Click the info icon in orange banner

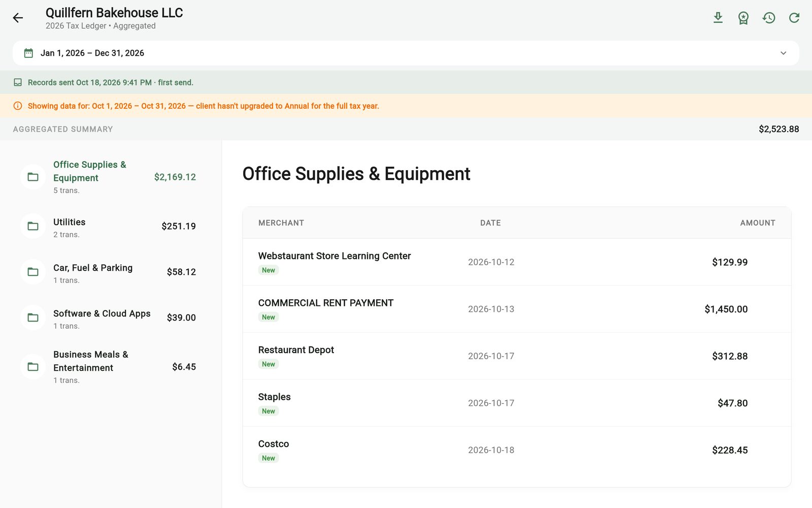point(18,106)
